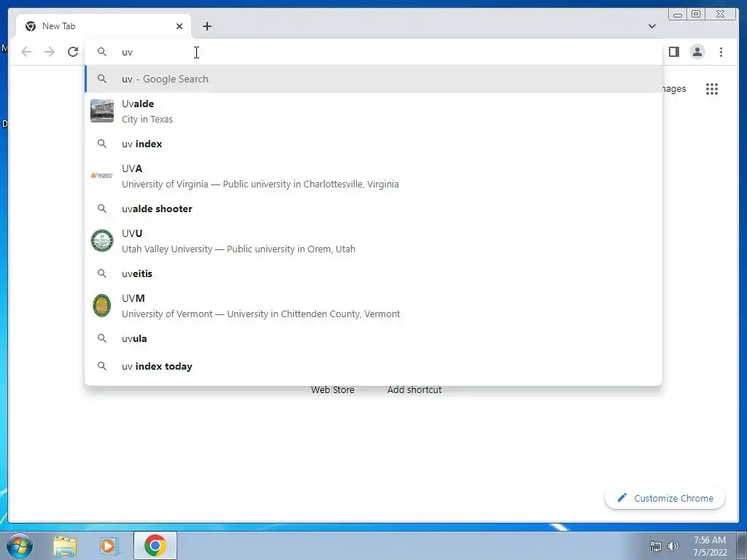Screen dimensions: 747x560
Task: Click the University of Virginia logo
Action: point(102,176)
